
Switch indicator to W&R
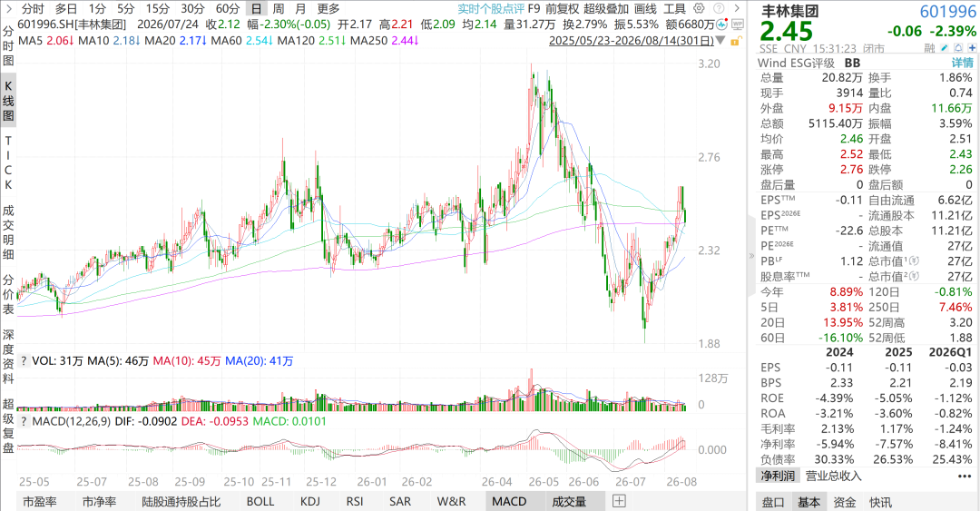pos(451,501)
